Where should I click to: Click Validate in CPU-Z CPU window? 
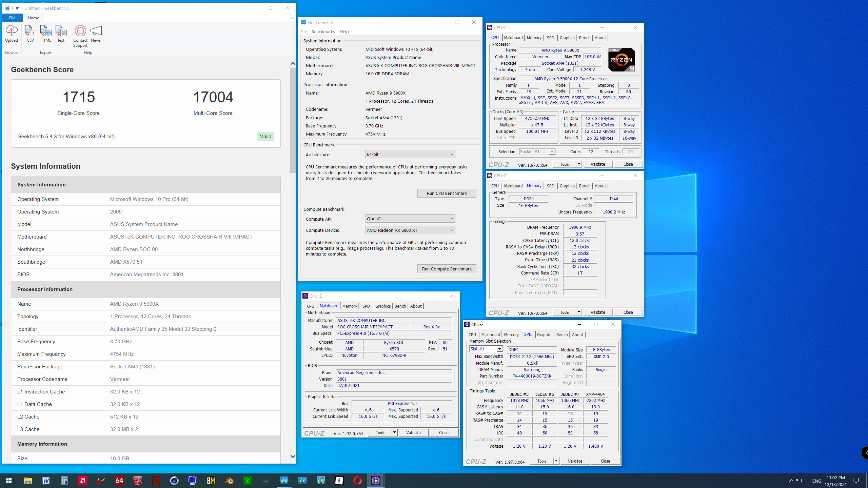(x=598, y=164)
